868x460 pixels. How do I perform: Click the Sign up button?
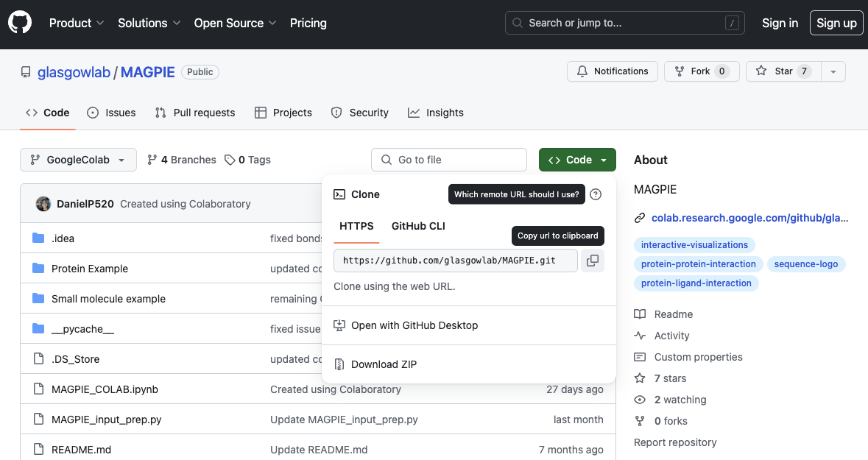[x=836, y=23]
